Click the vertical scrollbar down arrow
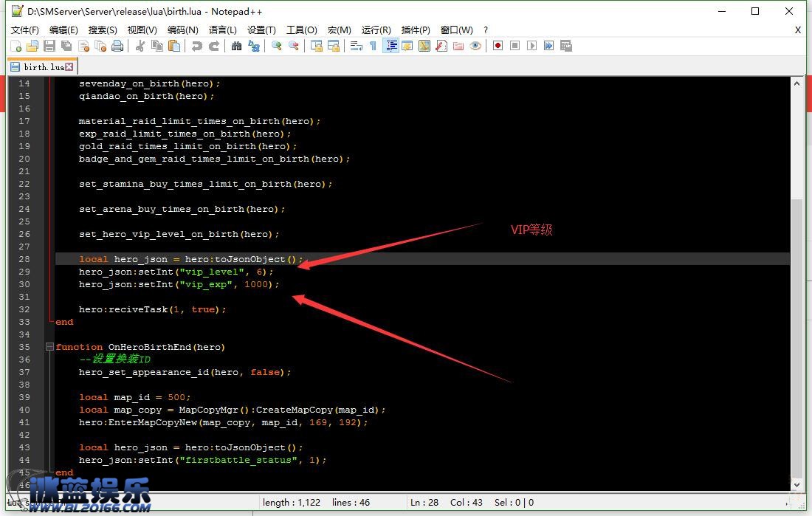The image size is (812, 516). [x=796, y=485]
